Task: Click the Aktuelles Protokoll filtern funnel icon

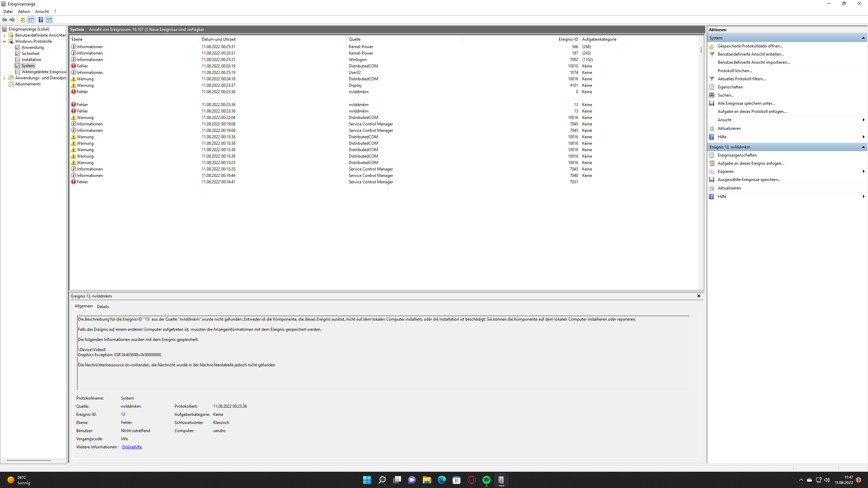Action: [711, 79]
